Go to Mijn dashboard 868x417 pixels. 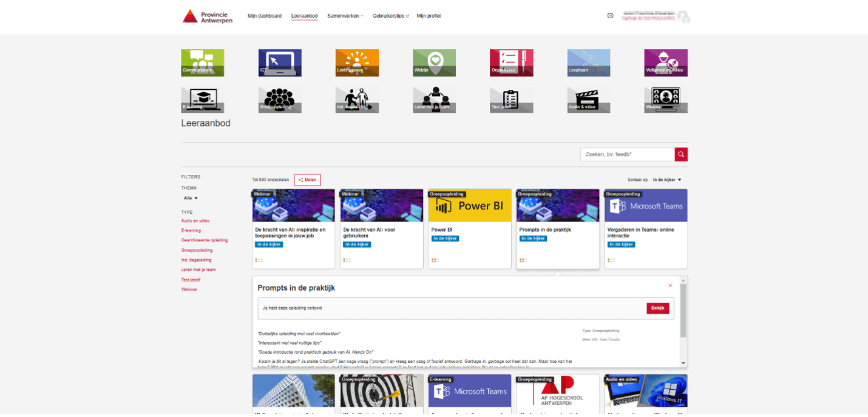click(x=264, y=16)
